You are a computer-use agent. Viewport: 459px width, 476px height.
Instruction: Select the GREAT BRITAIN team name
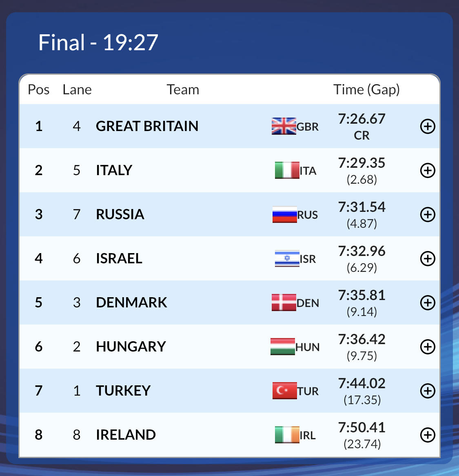tap(147, 126)
